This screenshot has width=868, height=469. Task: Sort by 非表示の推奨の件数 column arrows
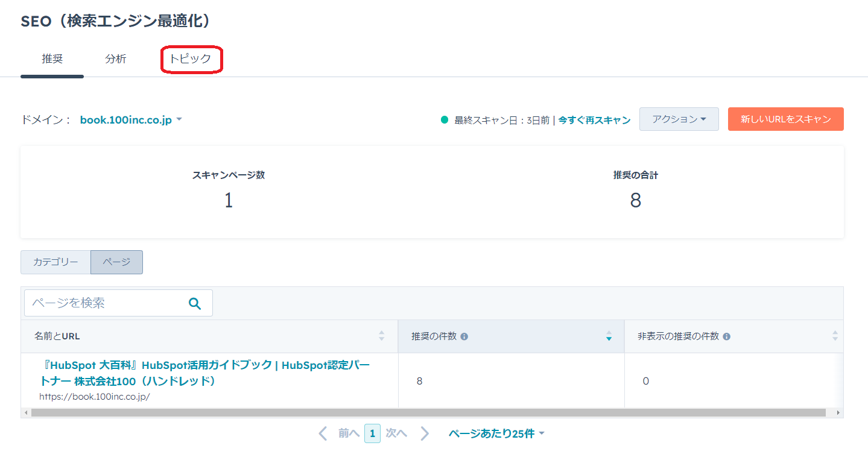tap(835, 336)
